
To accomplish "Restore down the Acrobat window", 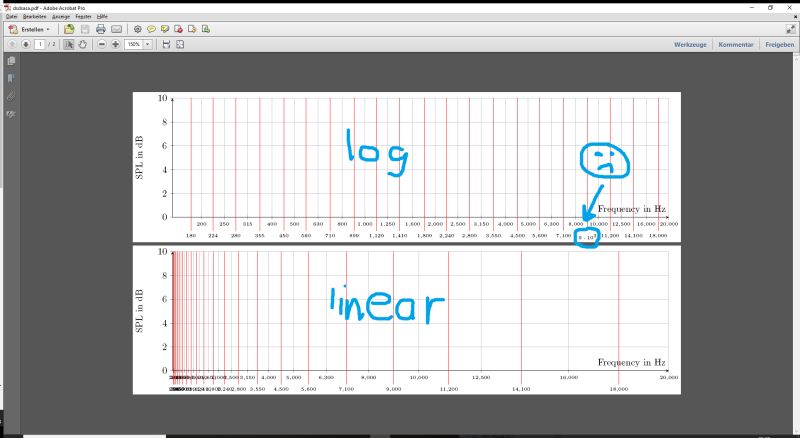I will coord(770,8).
